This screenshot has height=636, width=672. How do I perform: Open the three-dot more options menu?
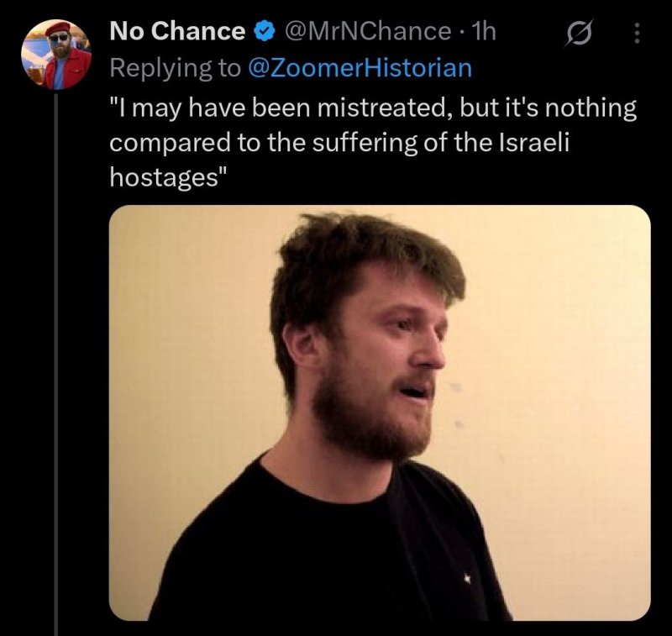636,33
